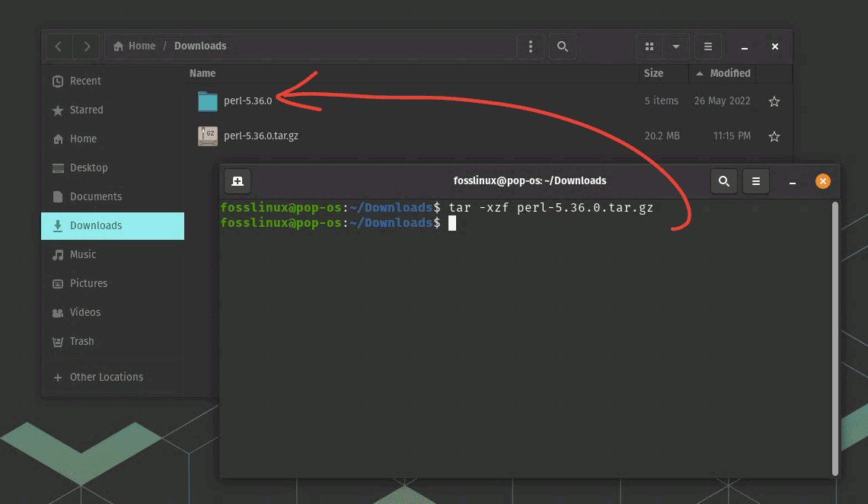Open a new terminal tab
The width and height of the screenshot is (868, 504).
pyautogui.click(x=238, y=181)
